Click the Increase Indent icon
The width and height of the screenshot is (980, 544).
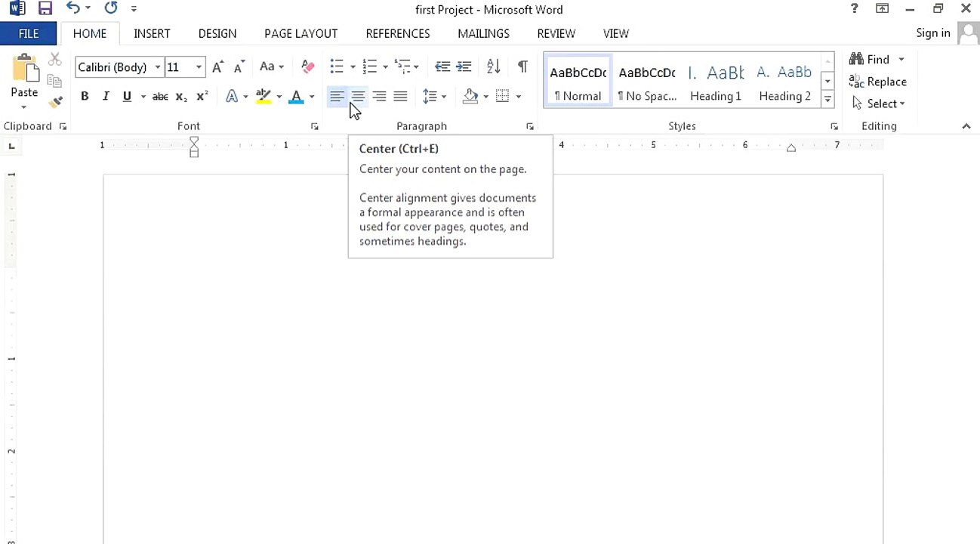click(464, 67)
